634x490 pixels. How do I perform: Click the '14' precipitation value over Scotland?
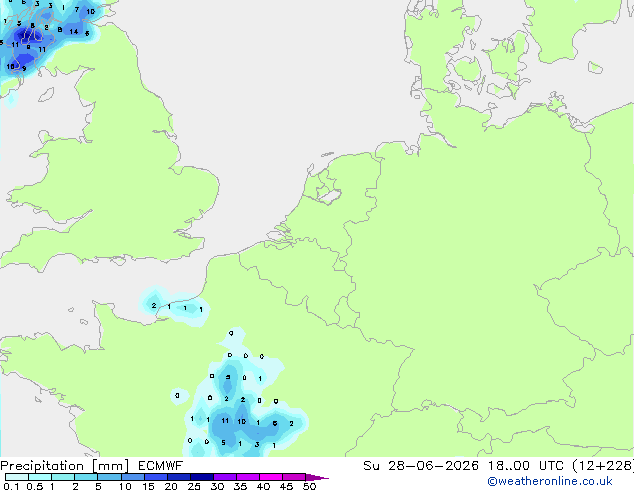click(x=74, y=31)
